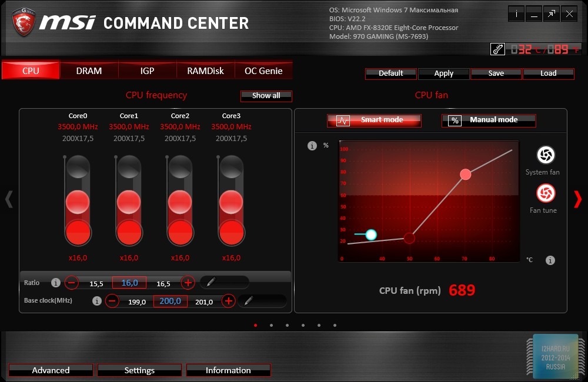
Task: Click Core2 ratio slider knob
Action: tap(180, 202)
